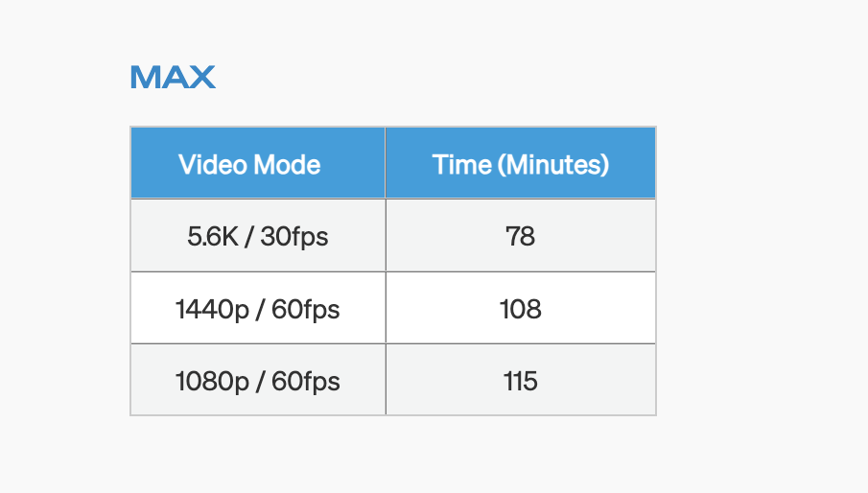
Task: Click the MAX heading above the table
Action: 173,77
